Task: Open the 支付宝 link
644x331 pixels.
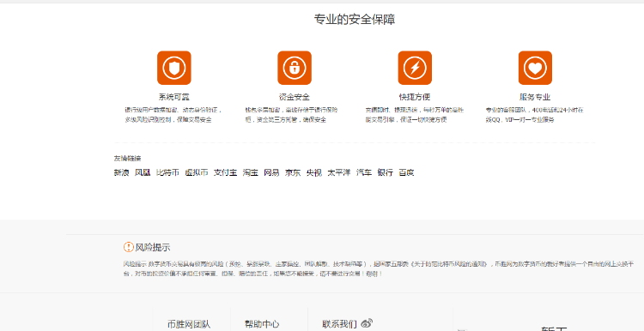Action: (226, 172)
